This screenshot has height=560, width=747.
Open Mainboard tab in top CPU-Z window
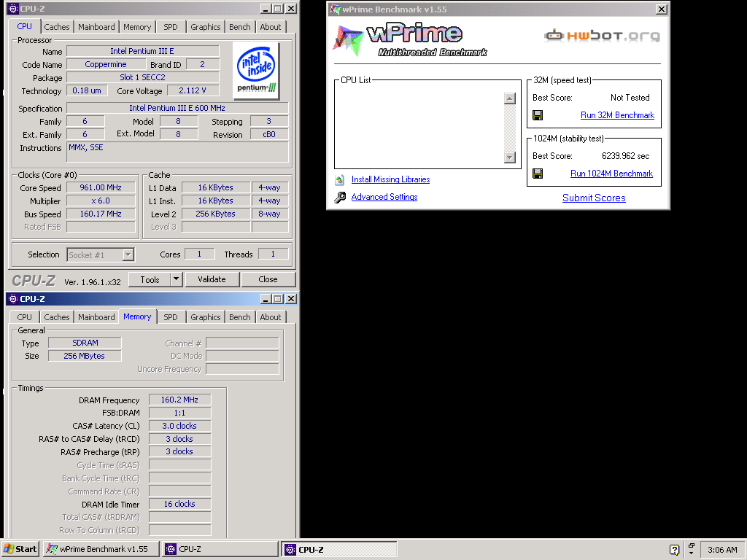click(96, 27)
